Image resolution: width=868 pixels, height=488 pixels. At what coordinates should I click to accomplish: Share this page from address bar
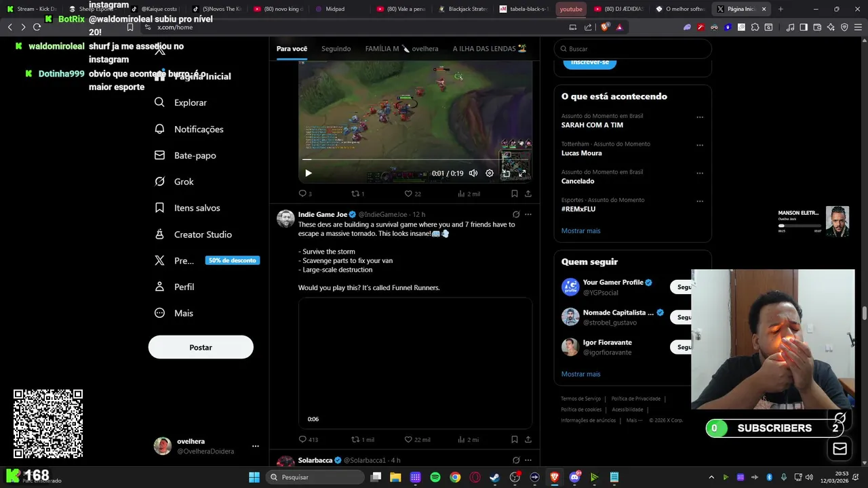(x=588, y=27)
